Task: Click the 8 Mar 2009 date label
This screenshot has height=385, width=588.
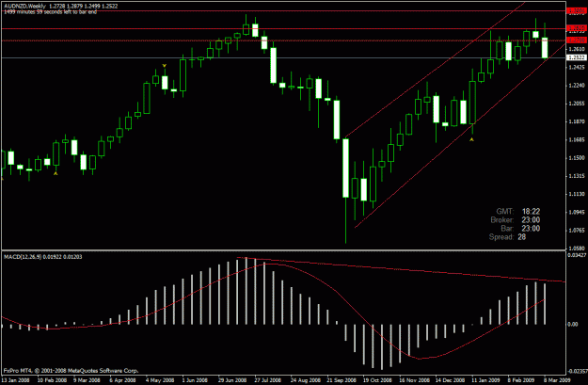Action: [557, 380]
